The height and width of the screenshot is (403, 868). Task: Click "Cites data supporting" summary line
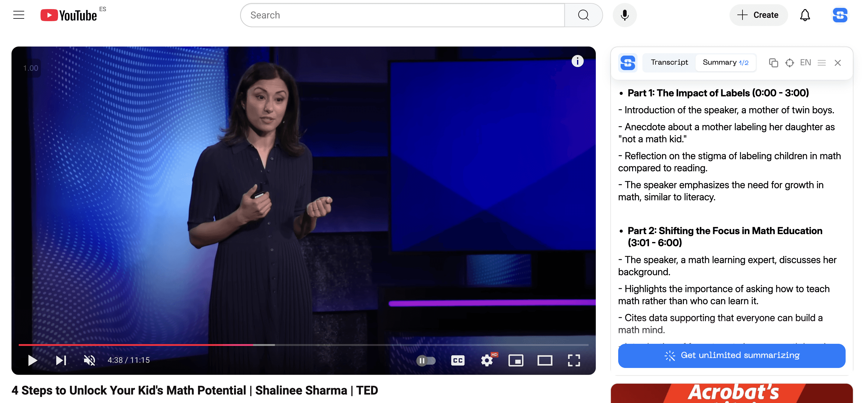click(x=720, y=324)
